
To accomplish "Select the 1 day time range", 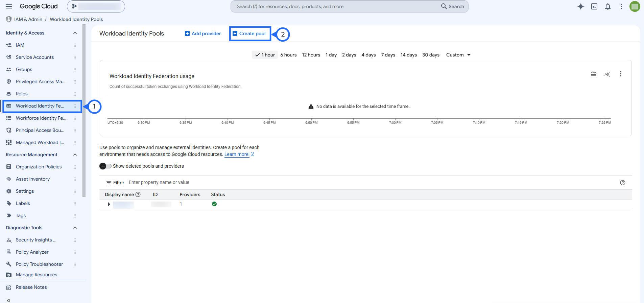I will [x=331, y=55].
